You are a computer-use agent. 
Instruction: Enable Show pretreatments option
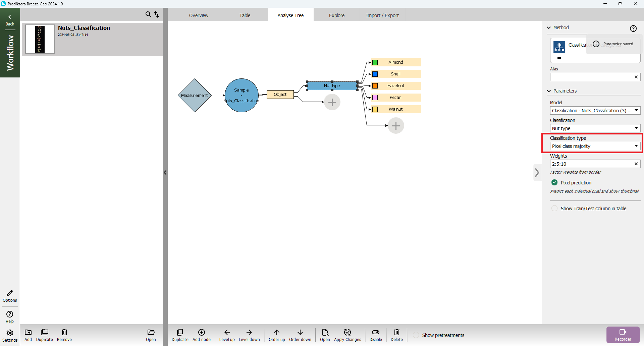point(416,335)
